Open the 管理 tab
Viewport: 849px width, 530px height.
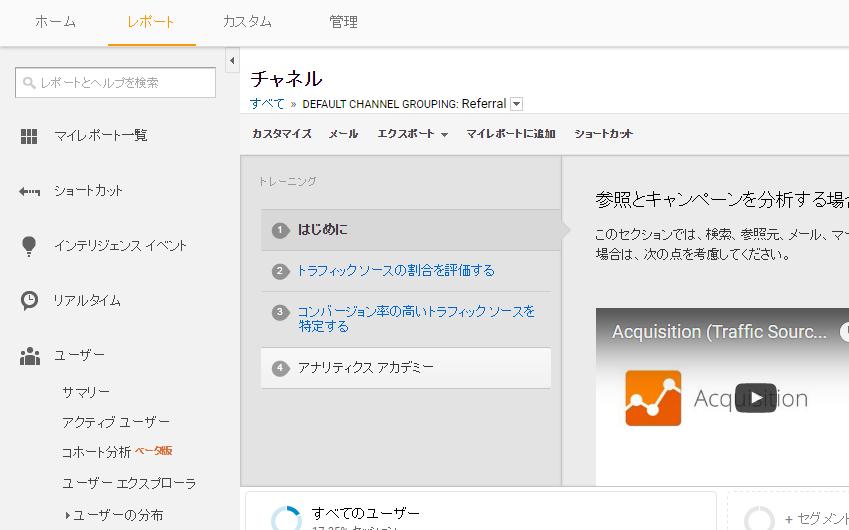[343, 22]
